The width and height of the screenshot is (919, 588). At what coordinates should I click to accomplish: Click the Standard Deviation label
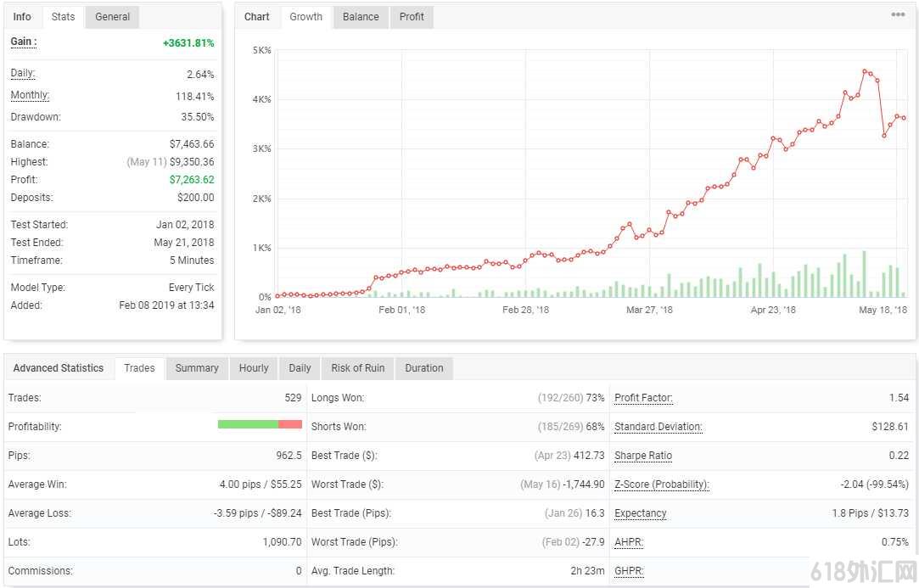pos(658,427)
